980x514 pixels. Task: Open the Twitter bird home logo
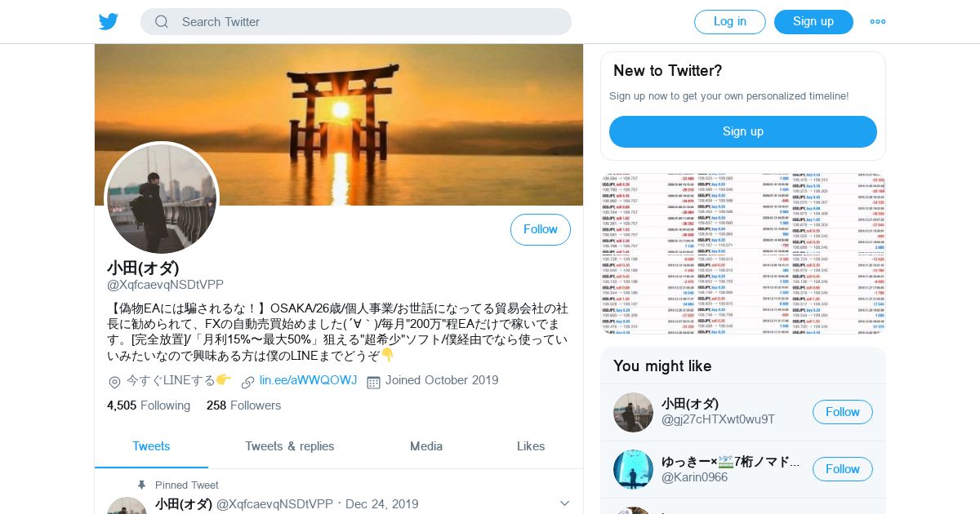[x=109, y=22]
